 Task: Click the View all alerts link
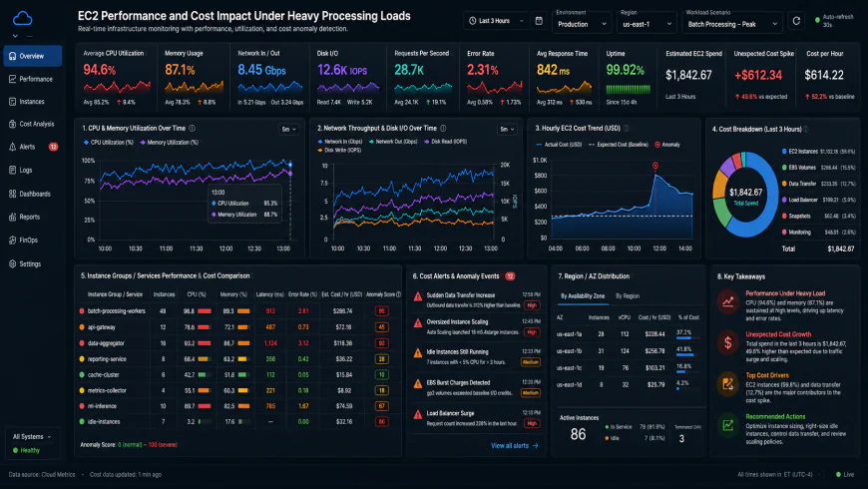pyautogui.click(x=514, y=445)
